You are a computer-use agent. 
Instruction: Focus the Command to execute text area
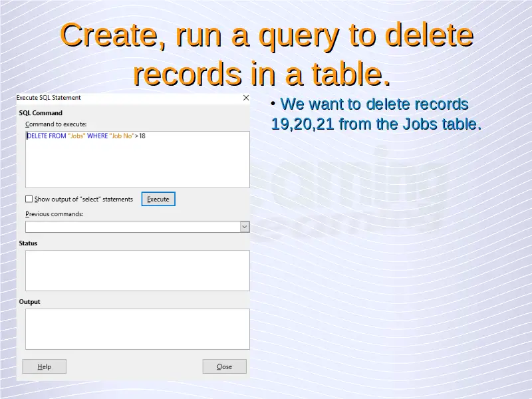pyautogui.click(x=138, y=160)
